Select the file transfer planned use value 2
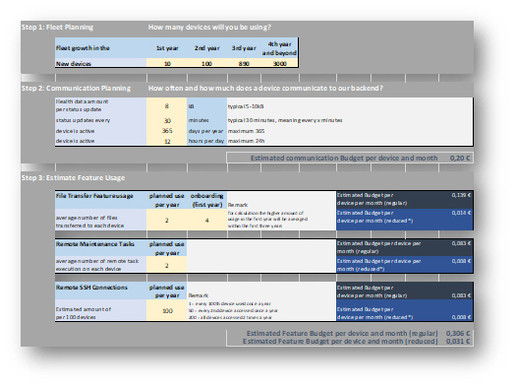Viewport: 516px width, 389px height. tap(167, 220)
